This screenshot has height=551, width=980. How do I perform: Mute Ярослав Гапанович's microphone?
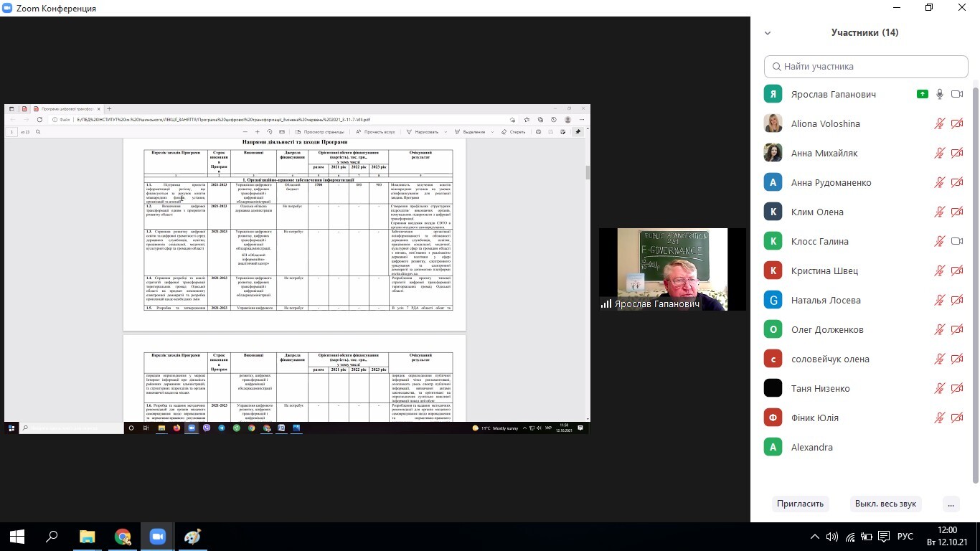pos(940,94)
